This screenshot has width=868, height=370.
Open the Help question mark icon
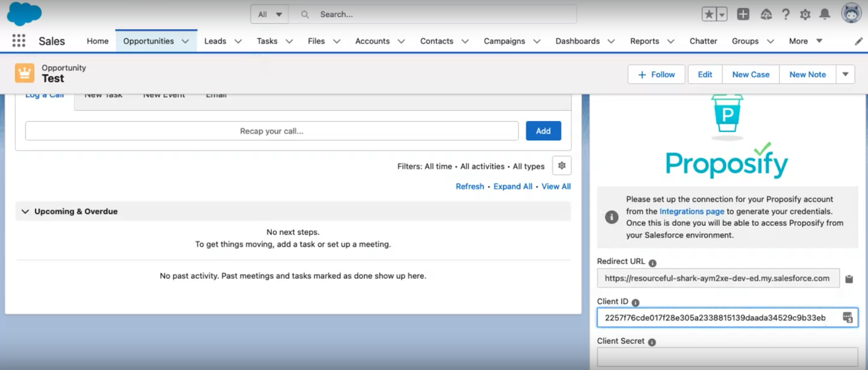point(786,15)
